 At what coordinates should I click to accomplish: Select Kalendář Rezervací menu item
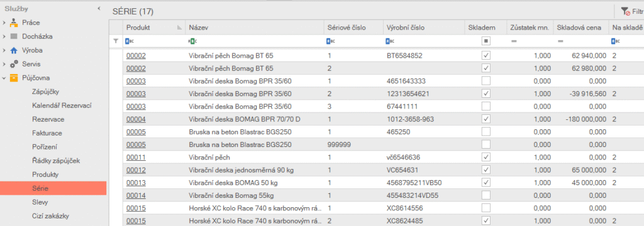pyautogui.click(x=62, y=105)
